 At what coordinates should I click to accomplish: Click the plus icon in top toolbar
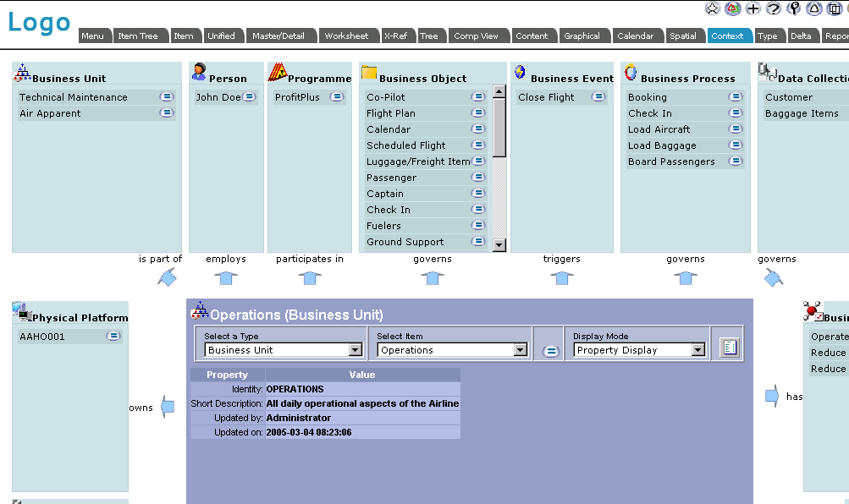[753, 8]
